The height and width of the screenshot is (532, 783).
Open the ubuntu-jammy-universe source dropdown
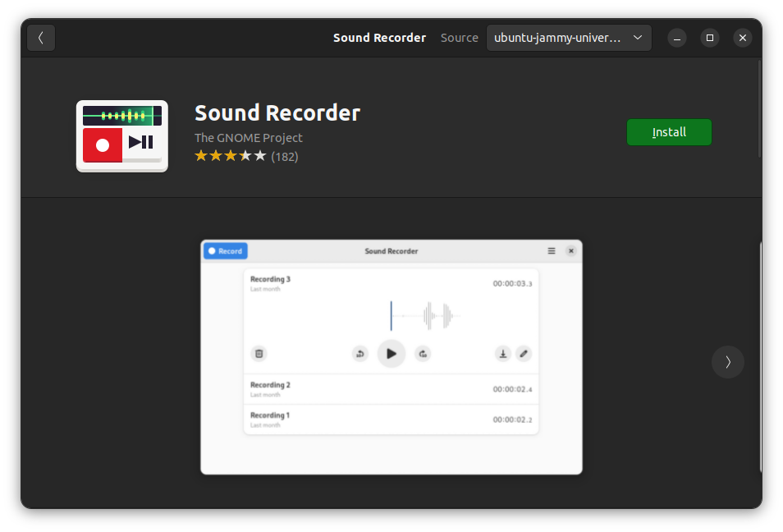click(x=569, y=37)
